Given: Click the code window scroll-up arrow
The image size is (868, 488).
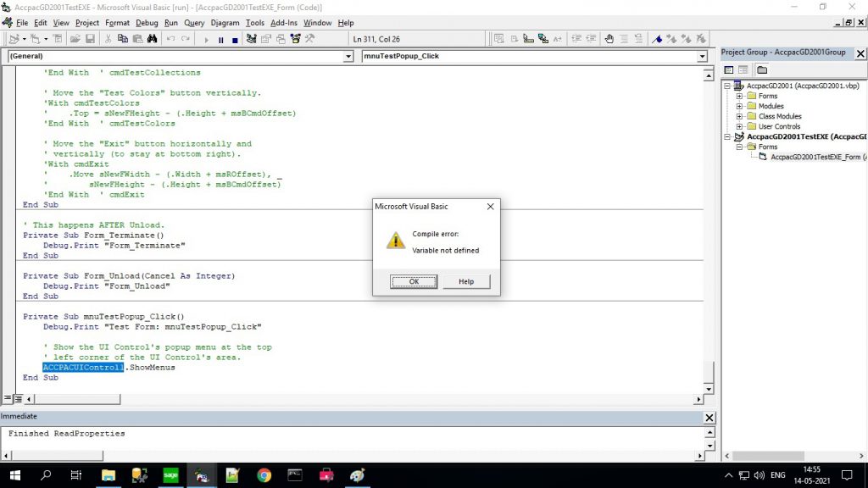Looking at the screenshot, I should 709,75.
